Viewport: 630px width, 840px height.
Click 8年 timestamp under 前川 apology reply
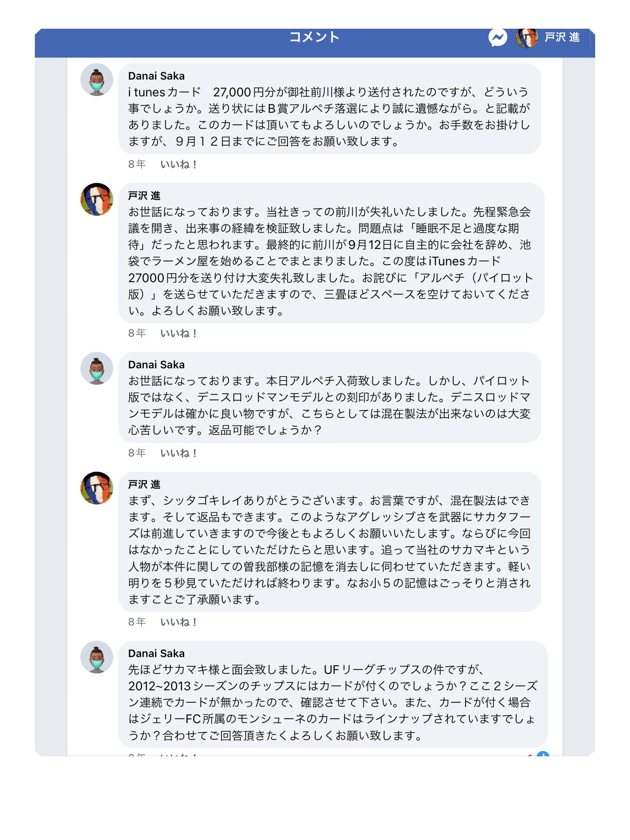pyautogui.click(x=137, y=333)
